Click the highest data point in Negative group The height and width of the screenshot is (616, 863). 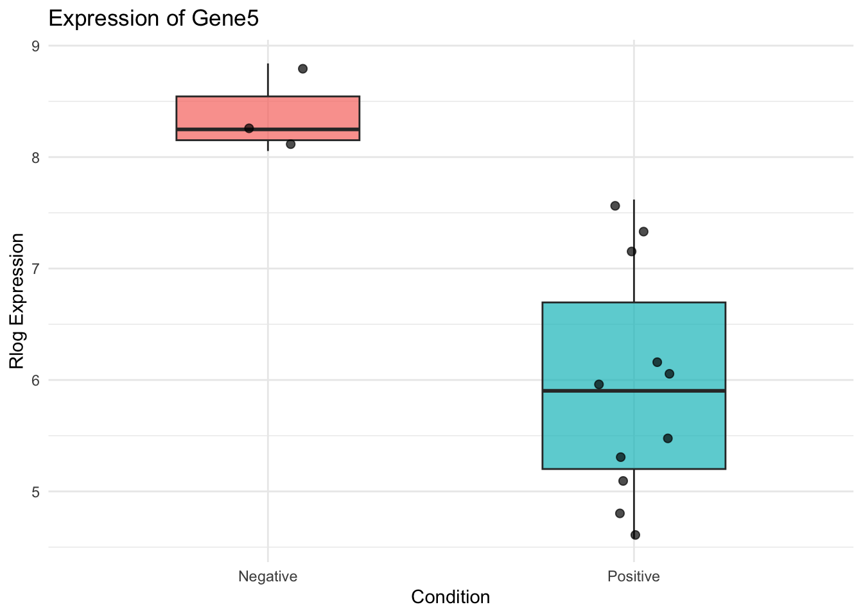point(303,69)
